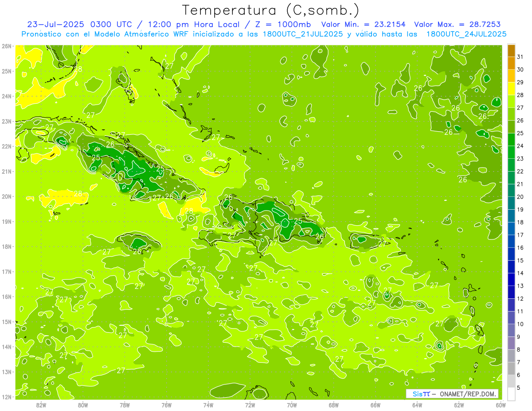Click the '1800UTC_21JUL2025' initialization time
This screenshot has height=411, width=532.
tap(303, 34)
